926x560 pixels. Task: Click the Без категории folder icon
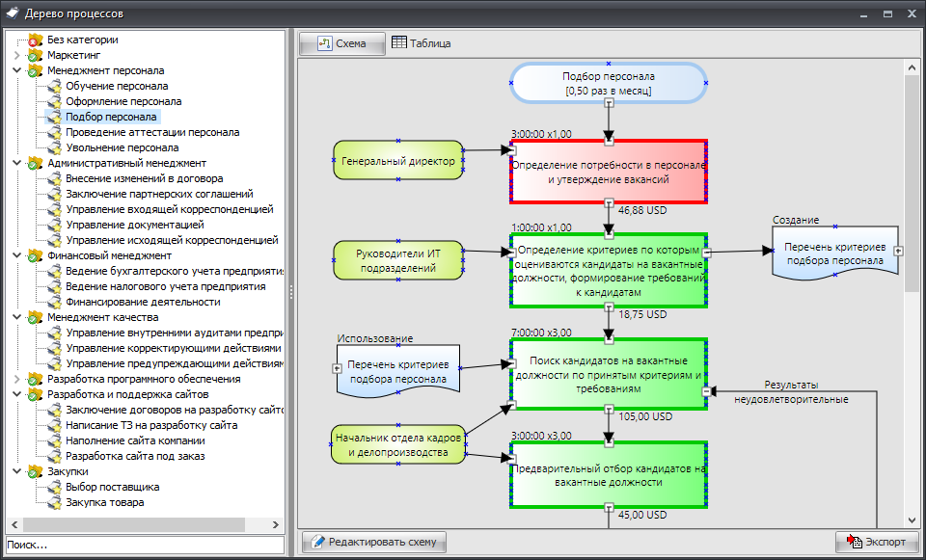click(36, 40)
